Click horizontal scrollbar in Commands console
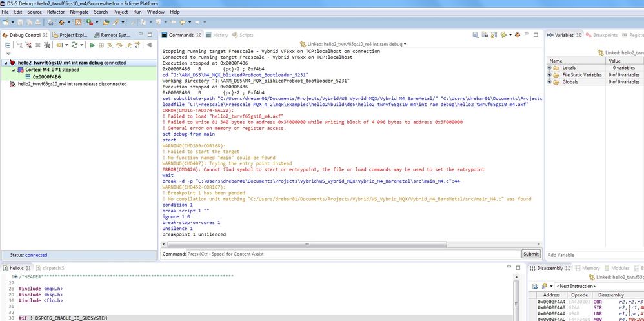 (306, 244)
